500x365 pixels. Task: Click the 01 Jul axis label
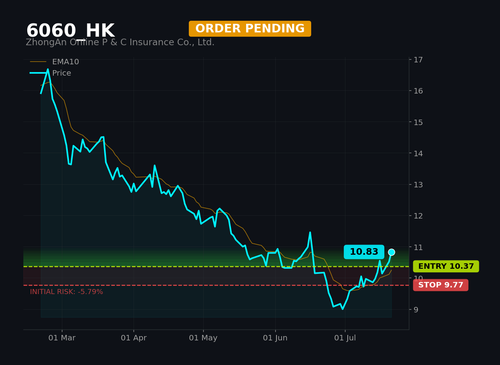coord(345,338)
